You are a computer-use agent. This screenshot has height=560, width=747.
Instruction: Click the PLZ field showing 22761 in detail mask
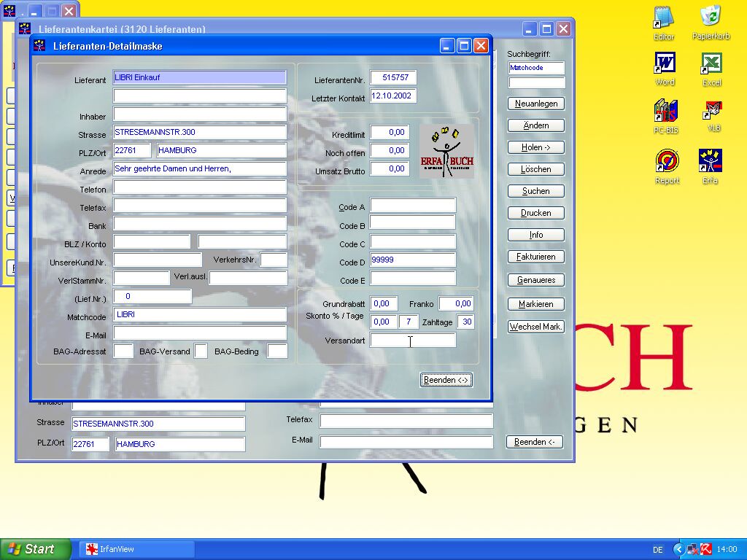[132, 150]
